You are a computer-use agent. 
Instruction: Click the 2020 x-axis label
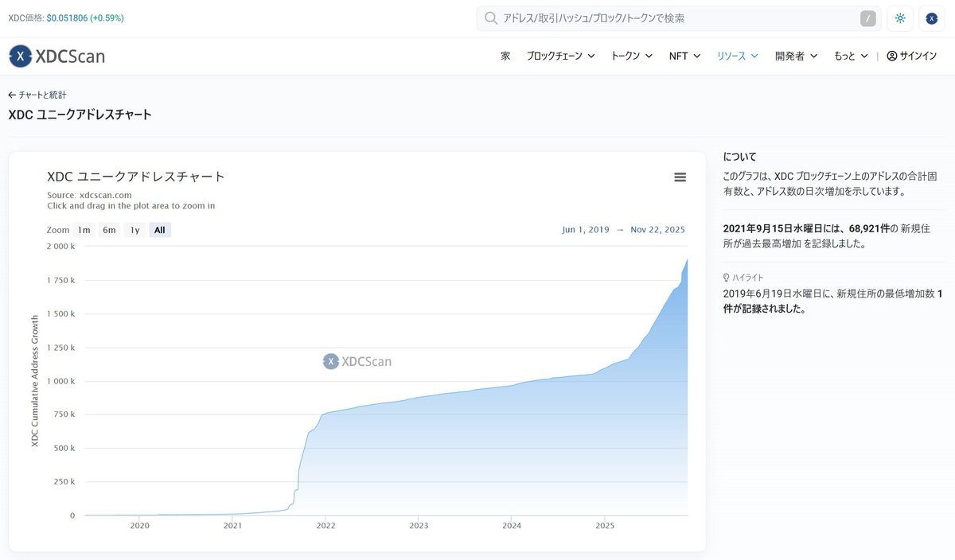pyautogui.click(x=139, y=526)
